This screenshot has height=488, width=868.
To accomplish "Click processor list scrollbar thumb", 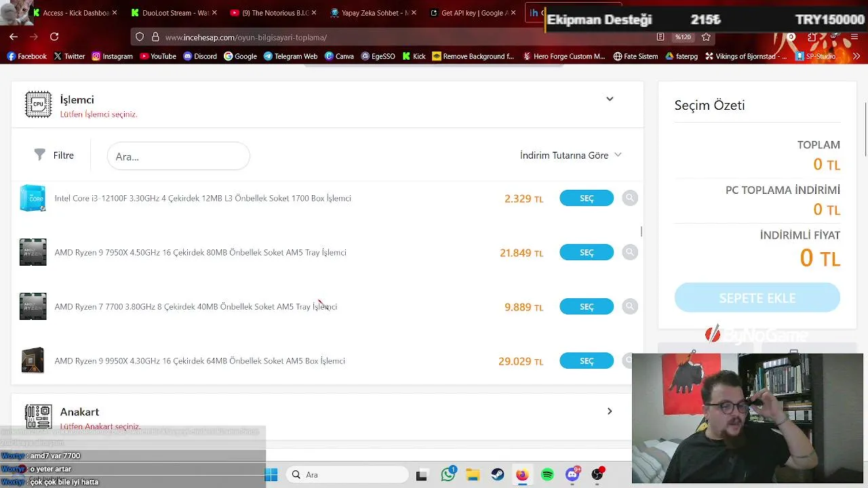I will click(x=641, y=232).
